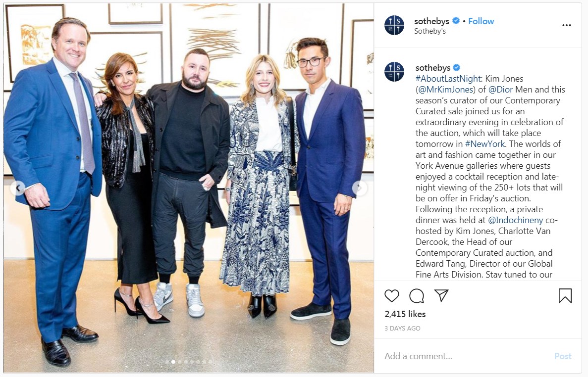Open the @Dior profile mention

501,90
